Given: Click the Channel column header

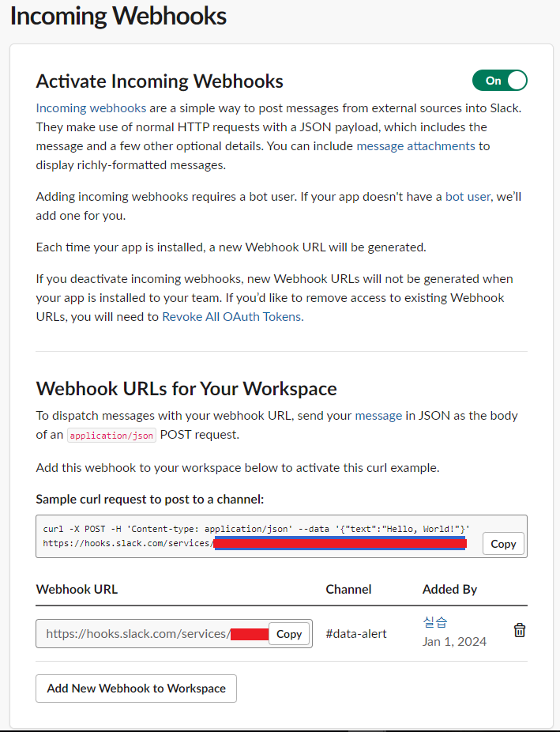Looking at the screenshot, I should click(348, 589).
